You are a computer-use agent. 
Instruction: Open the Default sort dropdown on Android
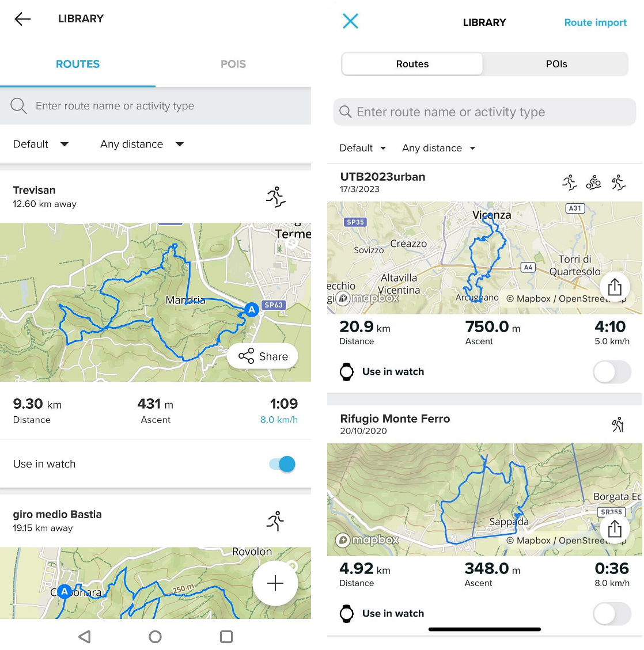41,144
